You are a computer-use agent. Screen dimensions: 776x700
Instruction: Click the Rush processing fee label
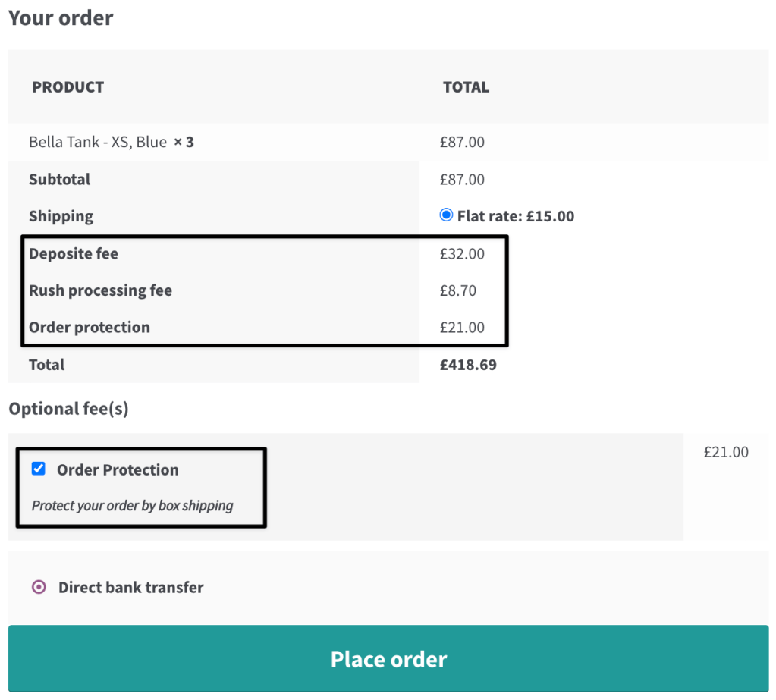[100, 290]
